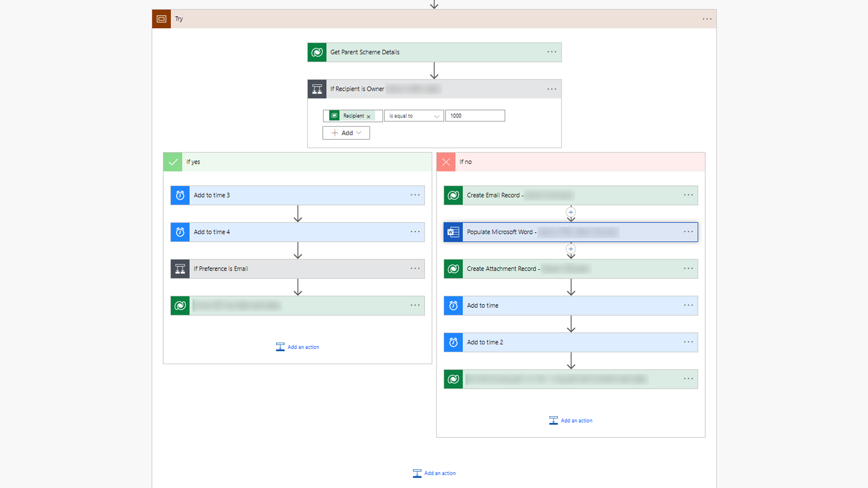The height and width of the screenshot is (488, 868).
Task: Expand the Add to time 4 action
Action: tap(297, 232)
